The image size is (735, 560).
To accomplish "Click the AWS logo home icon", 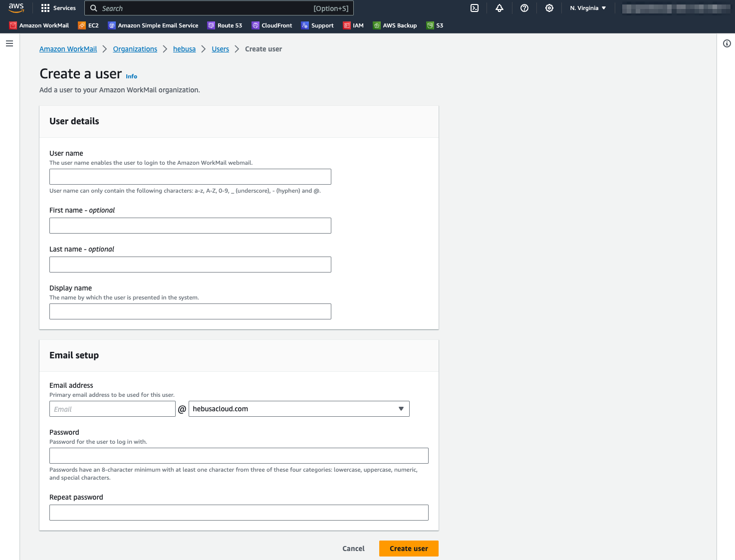I will [x=16, y=8].
